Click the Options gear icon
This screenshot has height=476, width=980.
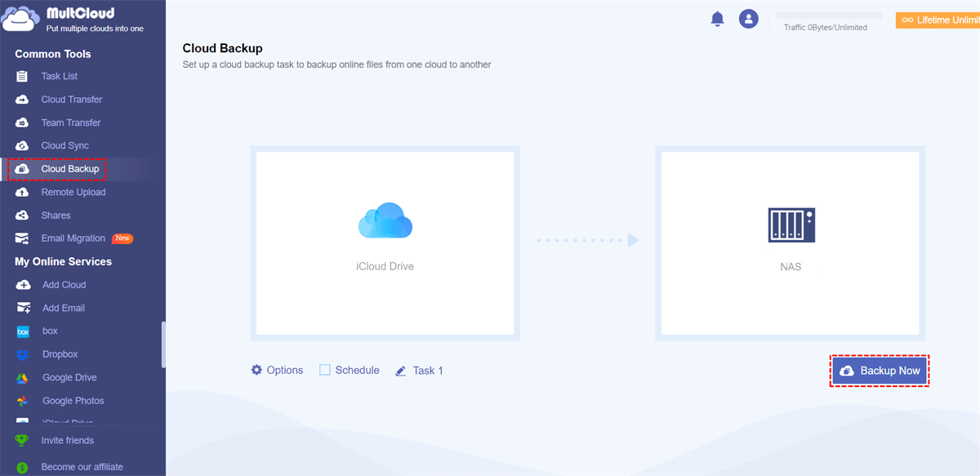tap(256, 370)
